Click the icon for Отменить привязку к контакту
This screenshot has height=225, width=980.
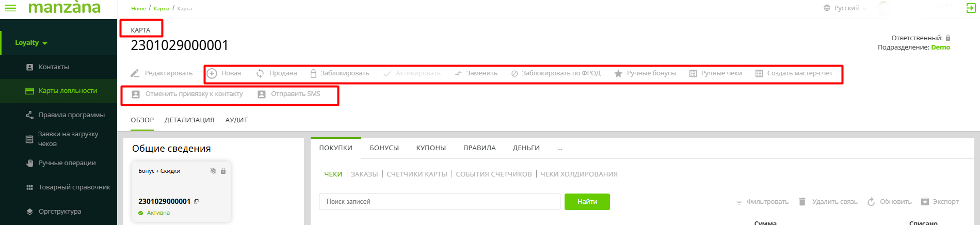pyautogui.click(x=136, y=94)
